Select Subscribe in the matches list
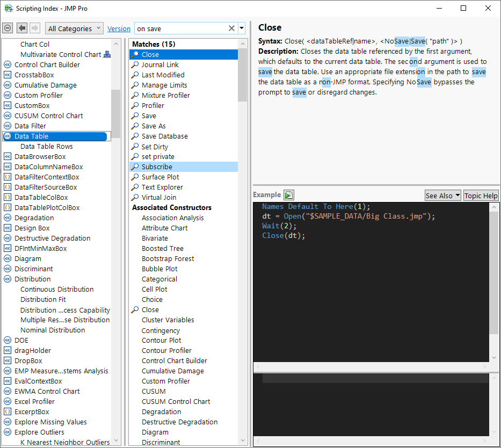Image resolution: width=501 pixels, height=448 pixels. pos(157,167)
